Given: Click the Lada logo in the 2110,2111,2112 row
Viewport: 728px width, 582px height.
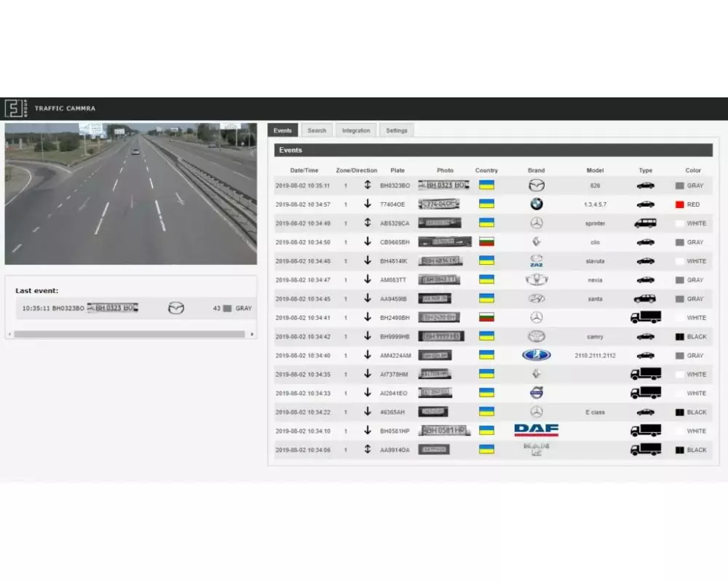Looking at the screenshot, I should point(537,355).
